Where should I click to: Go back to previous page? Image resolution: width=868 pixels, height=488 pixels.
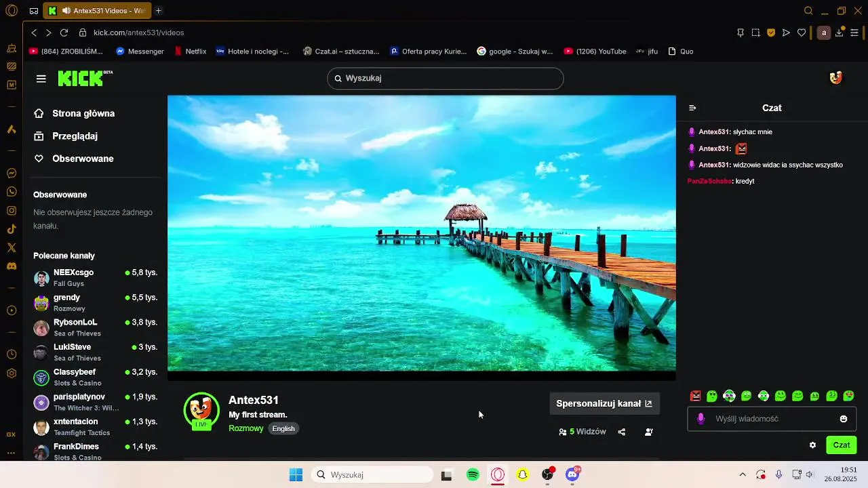(x=34, y=33)
